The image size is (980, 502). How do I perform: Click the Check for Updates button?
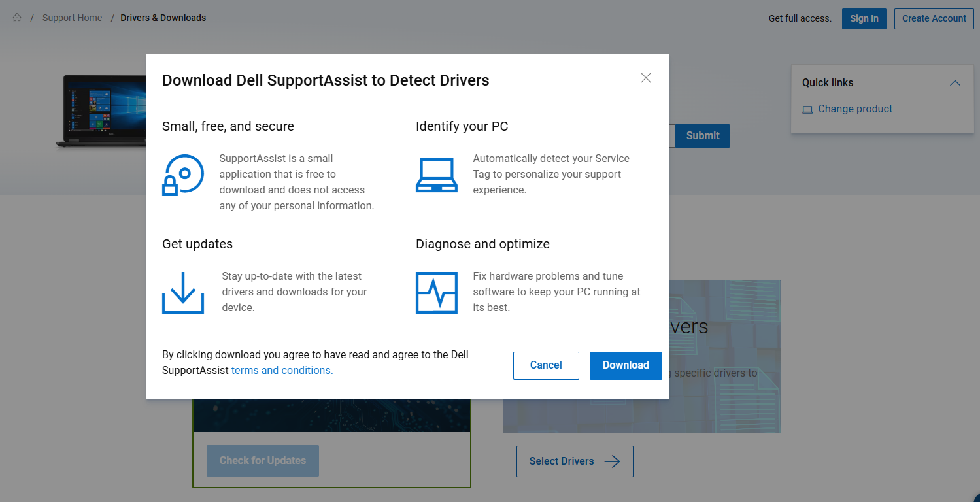click(263, 461)
